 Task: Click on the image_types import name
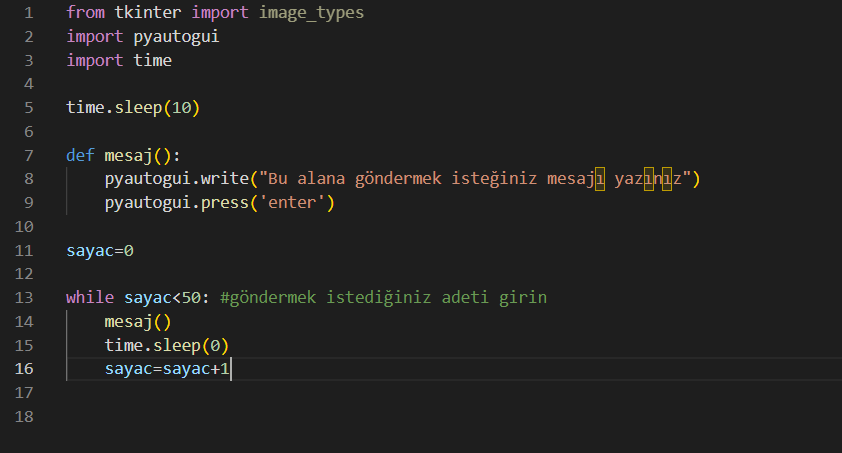(x=311, y=12)
